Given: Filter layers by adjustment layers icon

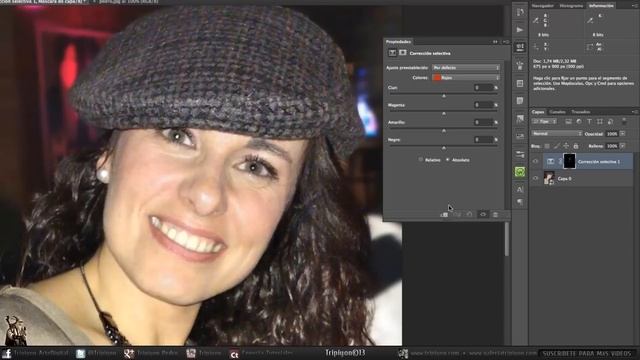Looking at the screenshot, I should click(x=579, y=122).
